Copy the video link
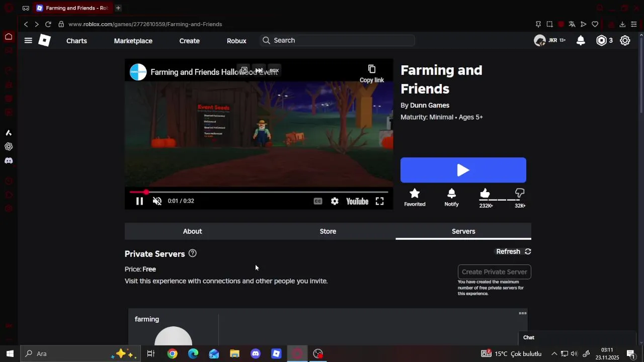644x362 pixels. [372, 73]
